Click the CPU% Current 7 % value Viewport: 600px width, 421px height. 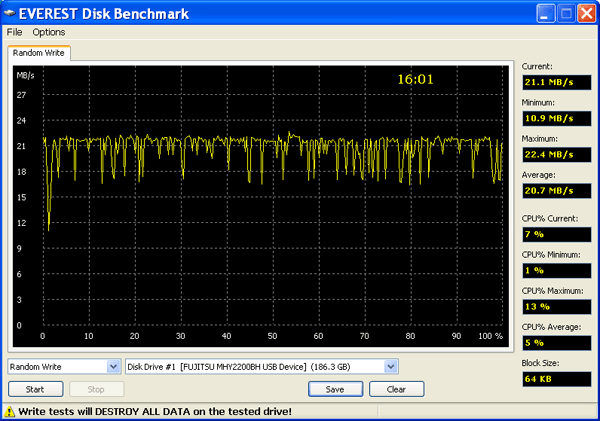[x=557, y=234]
